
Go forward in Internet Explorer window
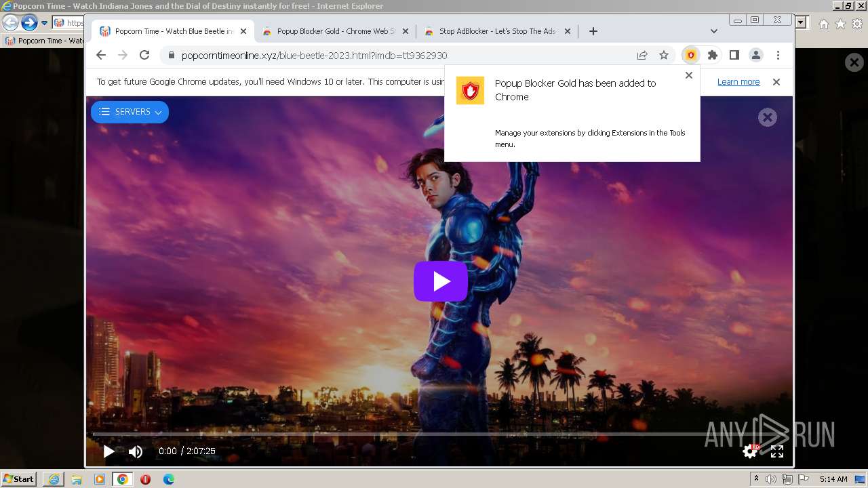[29, 22]
